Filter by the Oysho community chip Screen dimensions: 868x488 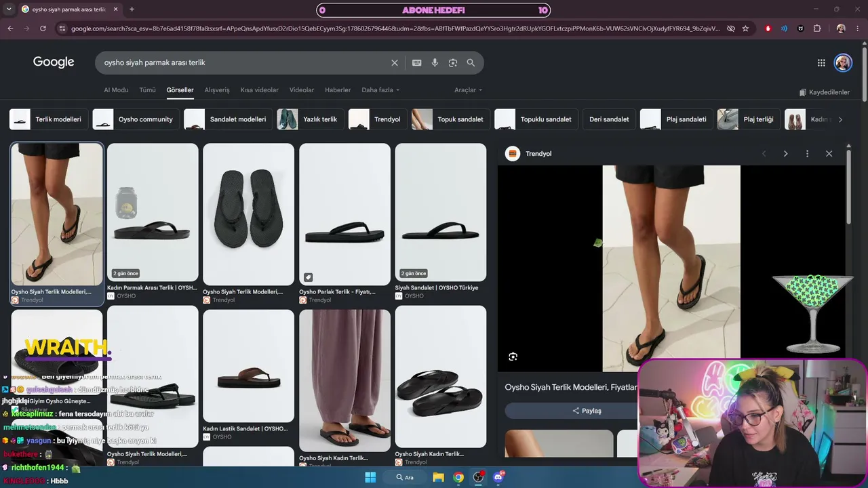(x=136, y=119)
